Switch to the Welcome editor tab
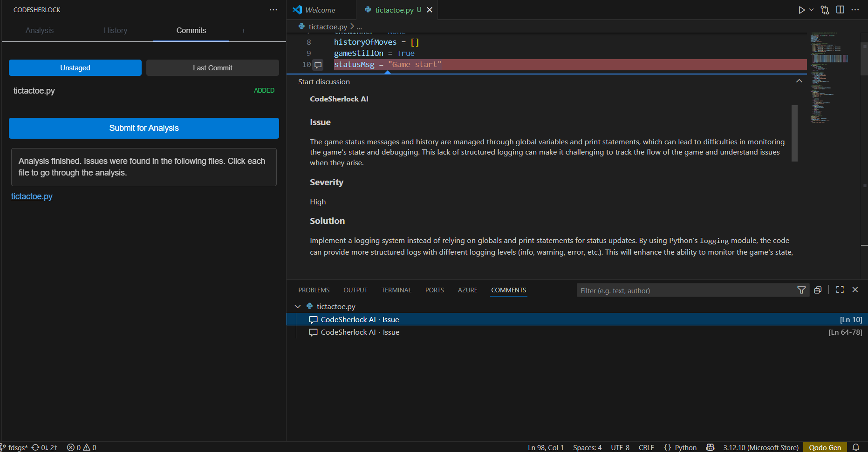Screen dimensions: 868x452 pos(321,10)
